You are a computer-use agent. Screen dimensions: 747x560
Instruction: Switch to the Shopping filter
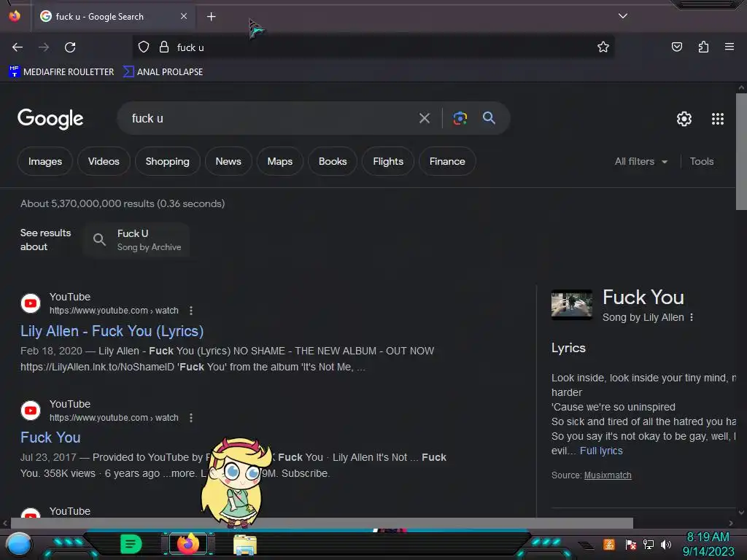coord(167,161)
